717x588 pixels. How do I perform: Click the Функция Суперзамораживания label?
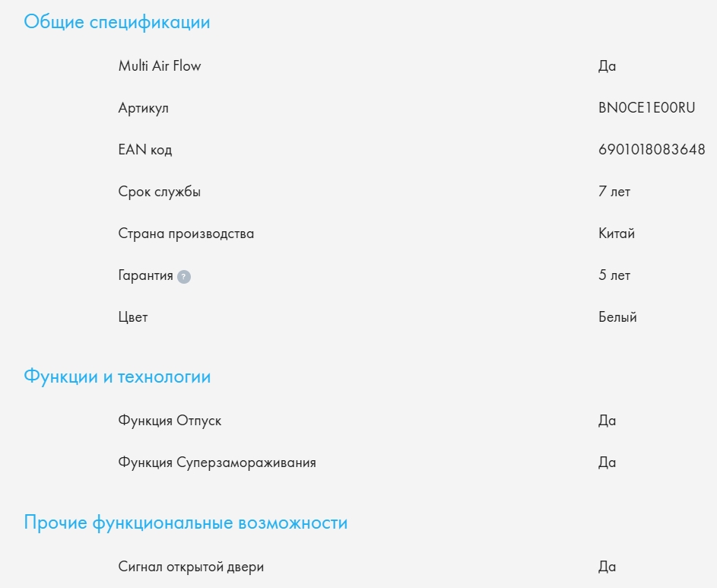coord(217,462)
